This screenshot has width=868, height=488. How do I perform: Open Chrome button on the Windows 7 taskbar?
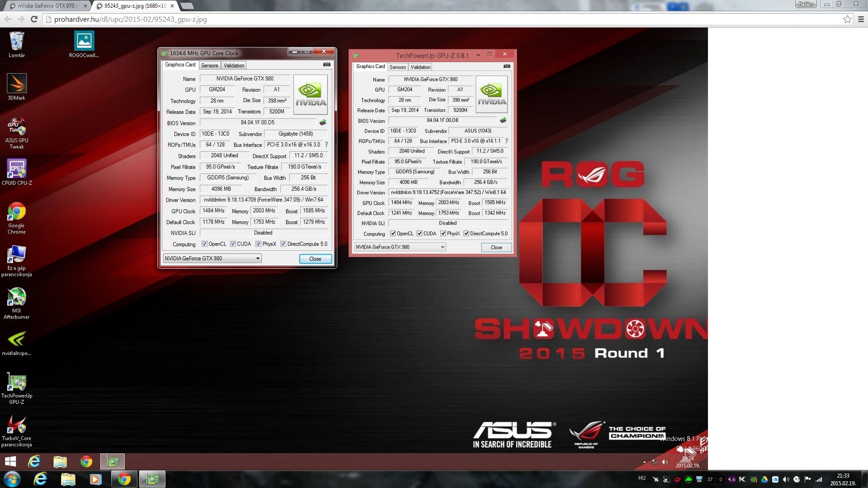[x=124, y=479]
